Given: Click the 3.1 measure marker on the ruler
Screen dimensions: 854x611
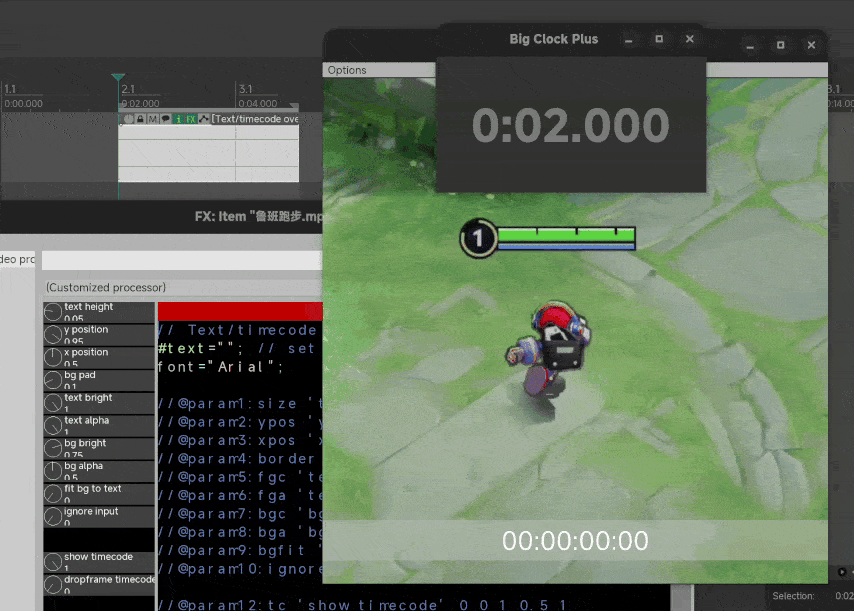Looking at the screenshot, I should 245,89.
